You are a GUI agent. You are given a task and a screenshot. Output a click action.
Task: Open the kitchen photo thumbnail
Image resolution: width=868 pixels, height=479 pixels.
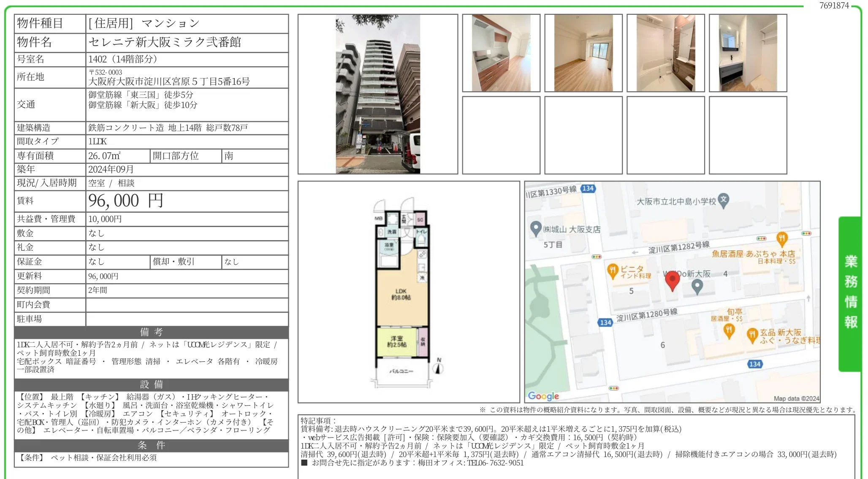pos(502,52)
